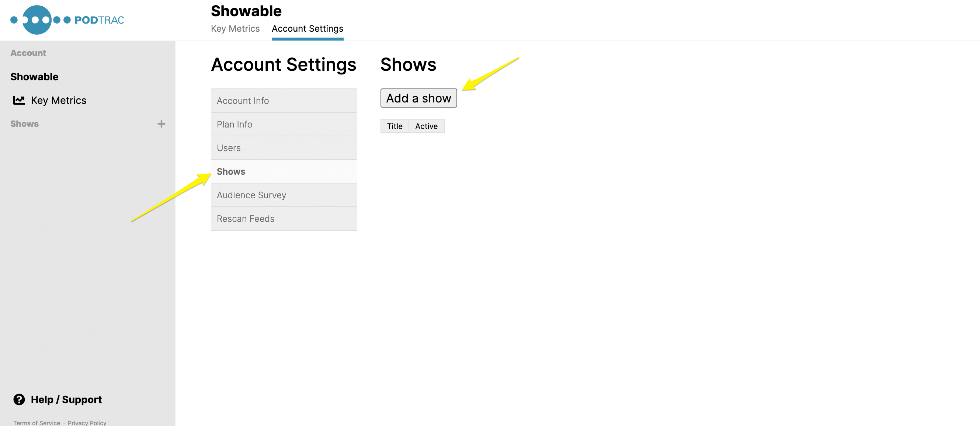Open the Users settings section
Image resolution: width=980 pixels, height=426 pixels.
pos(284,148)
